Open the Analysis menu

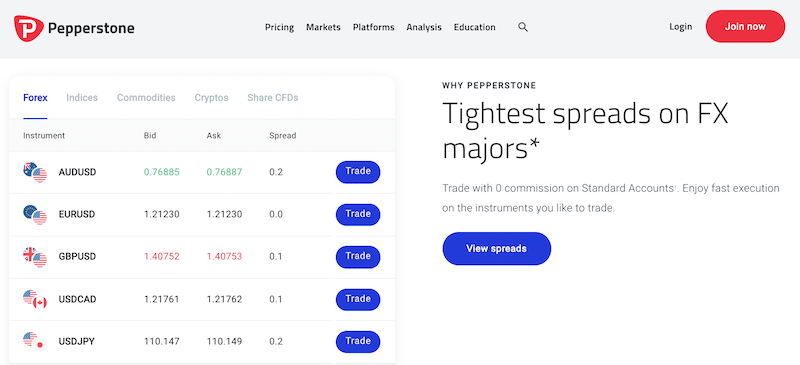(424, 28)
